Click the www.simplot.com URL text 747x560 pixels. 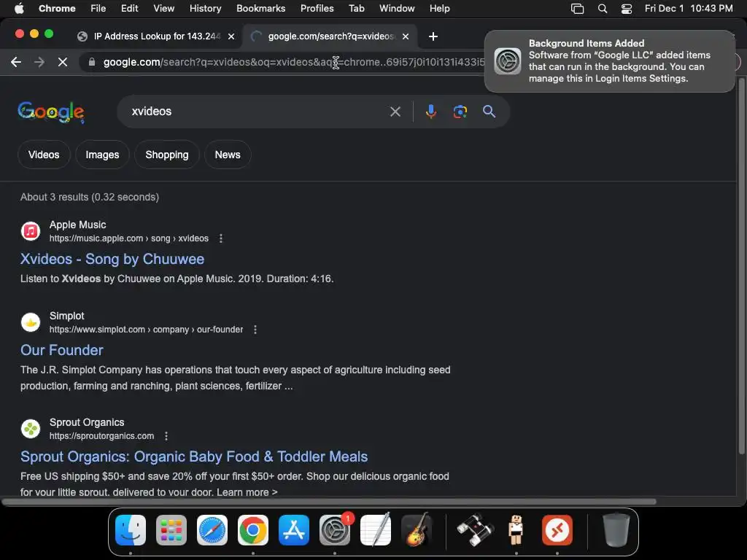click(x=146, y=330)
